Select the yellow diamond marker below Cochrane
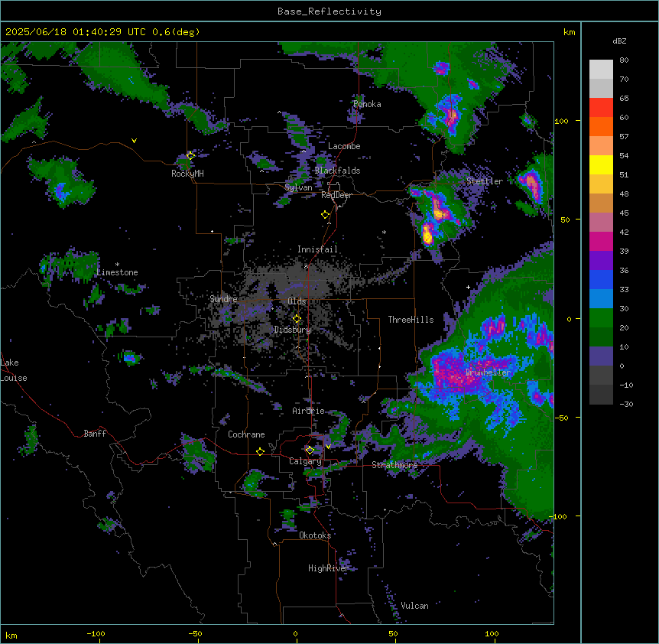This screenshot has width=659, height=644. [x=260, y=452]
